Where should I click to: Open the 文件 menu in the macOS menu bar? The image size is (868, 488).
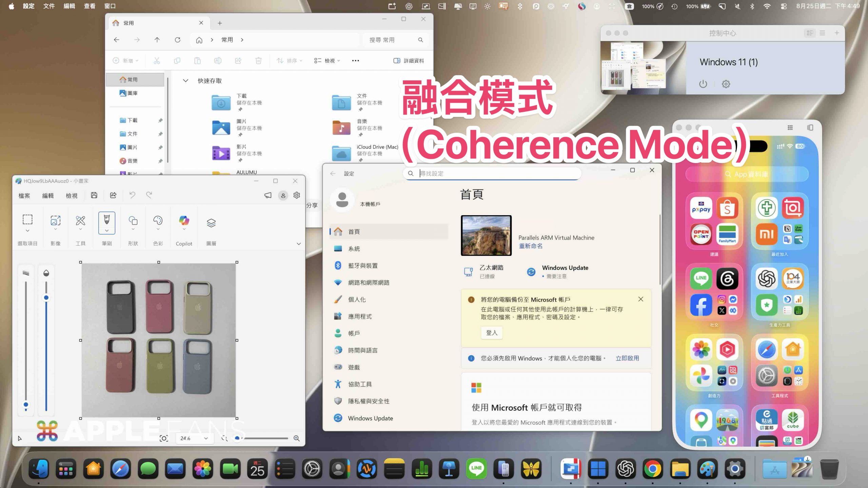[x=49, y=6]
